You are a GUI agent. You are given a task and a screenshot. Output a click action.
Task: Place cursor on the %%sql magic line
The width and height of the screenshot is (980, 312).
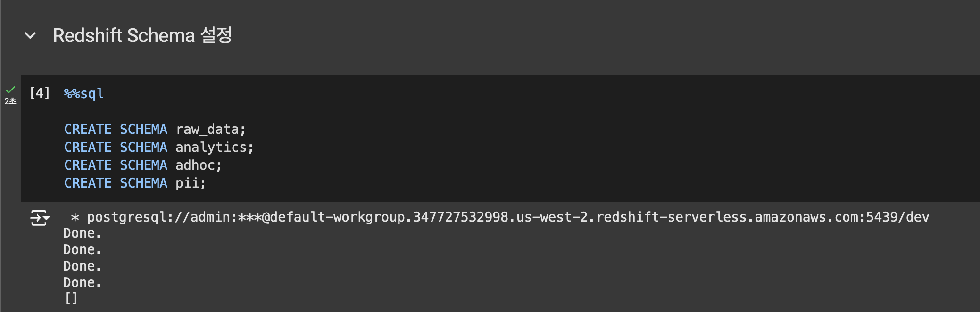84,93
